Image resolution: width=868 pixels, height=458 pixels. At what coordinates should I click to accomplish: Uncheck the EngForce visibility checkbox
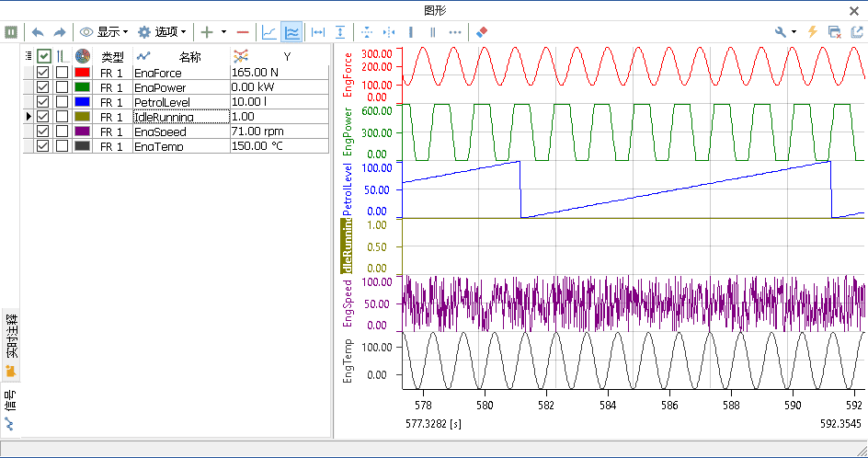(42, 73)
